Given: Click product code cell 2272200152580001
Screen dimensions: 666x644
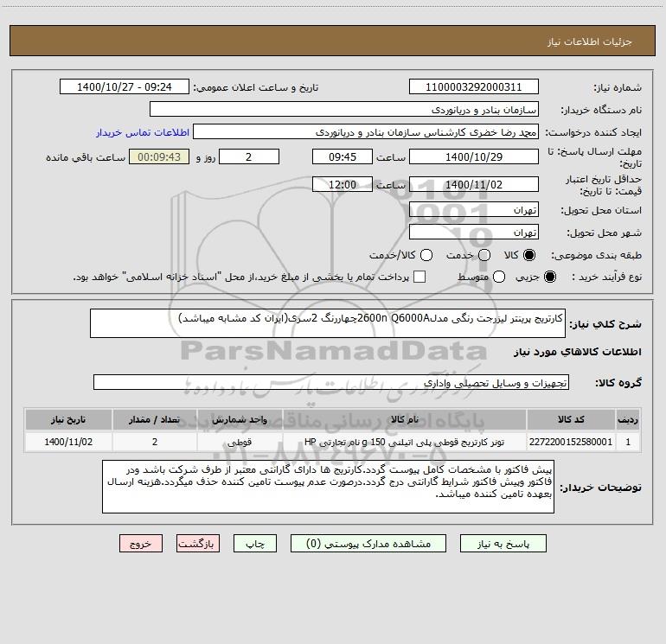Looking at the screenshot, I should [571, 442].
